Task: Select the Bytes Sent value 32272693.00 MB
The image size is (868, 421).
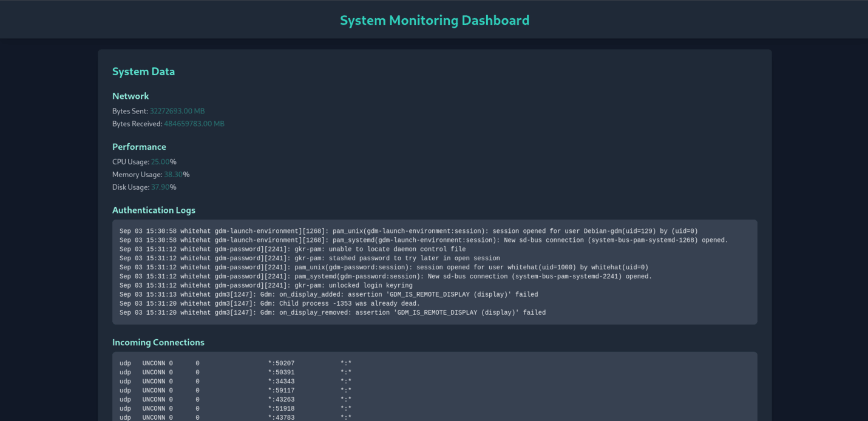Action: tap(177, 111)
